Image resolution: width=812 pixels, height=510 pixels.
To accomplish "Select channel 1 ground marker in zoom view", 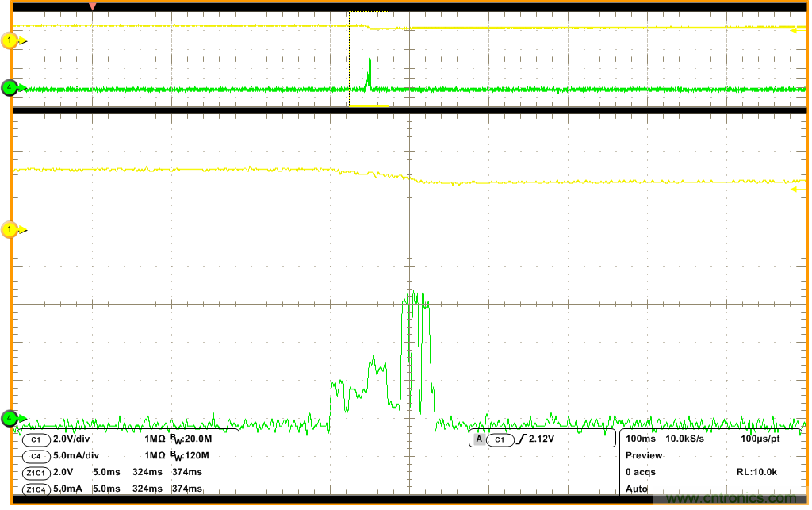I will [10, 230].
